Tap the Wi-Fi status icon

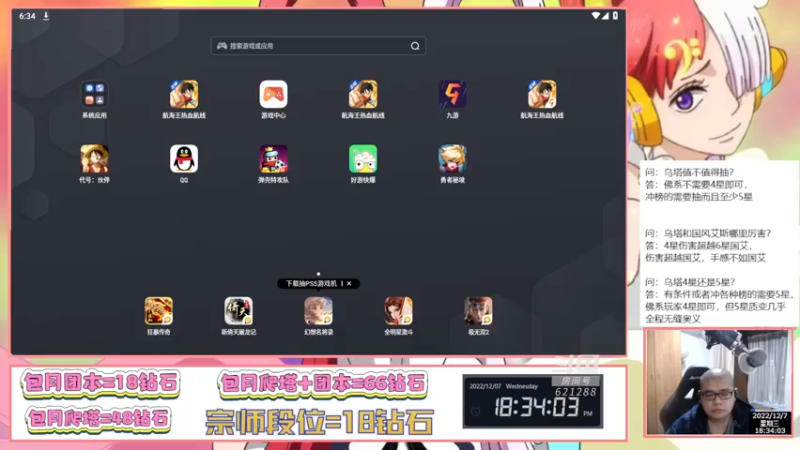pos(595,16)
